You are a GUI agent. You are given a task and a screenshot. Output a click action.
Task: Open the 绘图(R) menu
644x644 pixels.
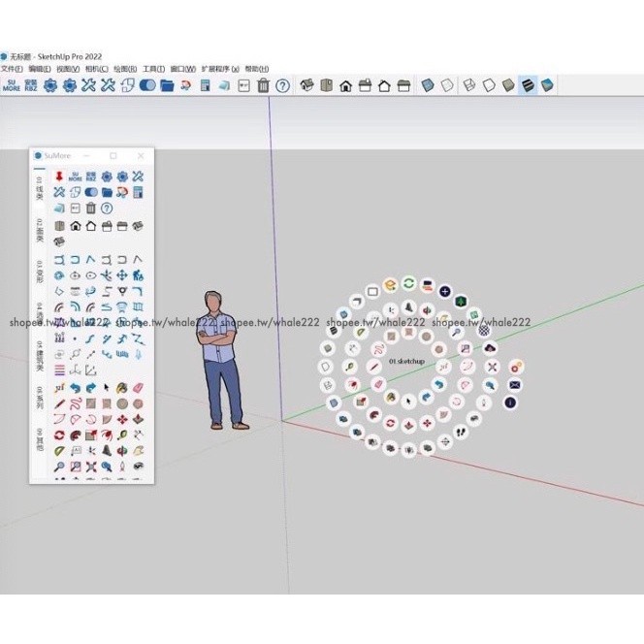(125, 69)
